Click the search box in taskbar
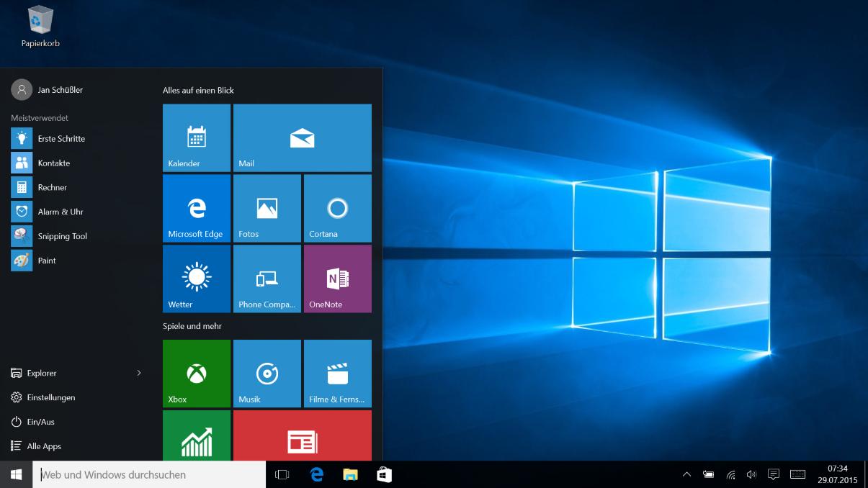Viewport: 868px width, 488px height. coord(149,474)
